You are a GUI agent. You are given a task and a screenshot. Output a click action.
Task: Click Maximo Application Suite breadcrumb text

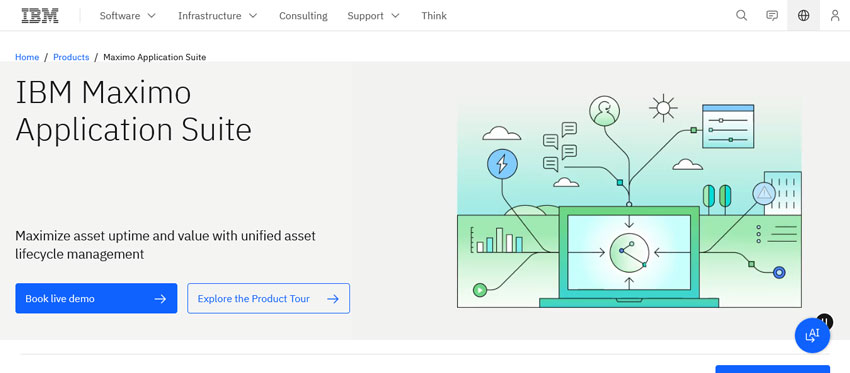click(154, 57)
